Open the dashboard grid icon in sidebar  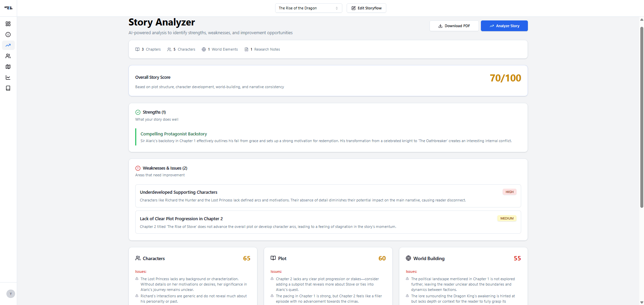click(8, 24)
